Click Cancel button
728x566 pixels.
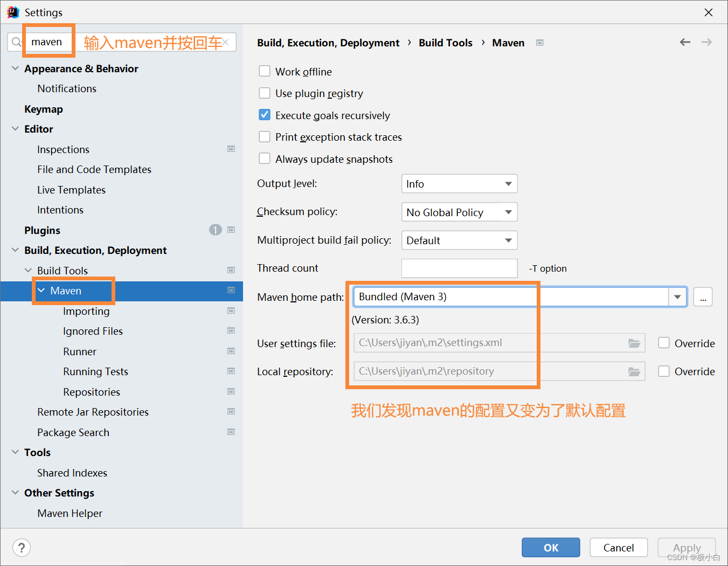point(619,548)
